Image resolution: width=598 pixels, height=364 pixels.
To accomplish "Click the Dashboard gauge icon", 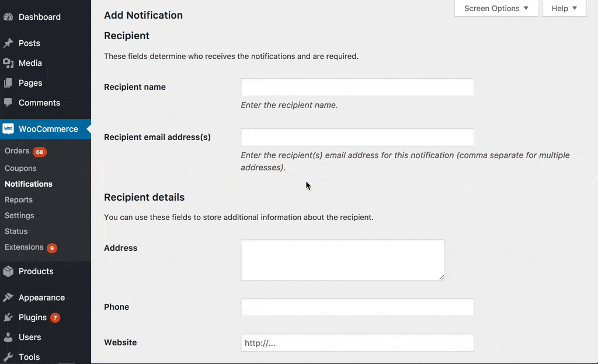I will (8, 17).
